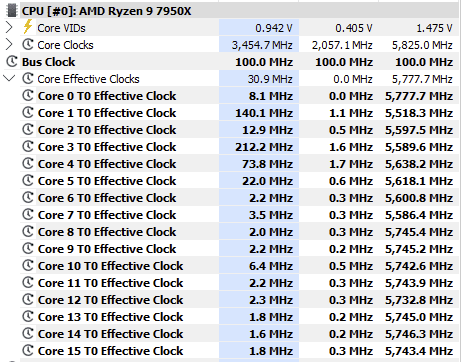Select Core 10 T0 Effective Clock label
This screenshot has height=362, width=461.
click(110, 266)
